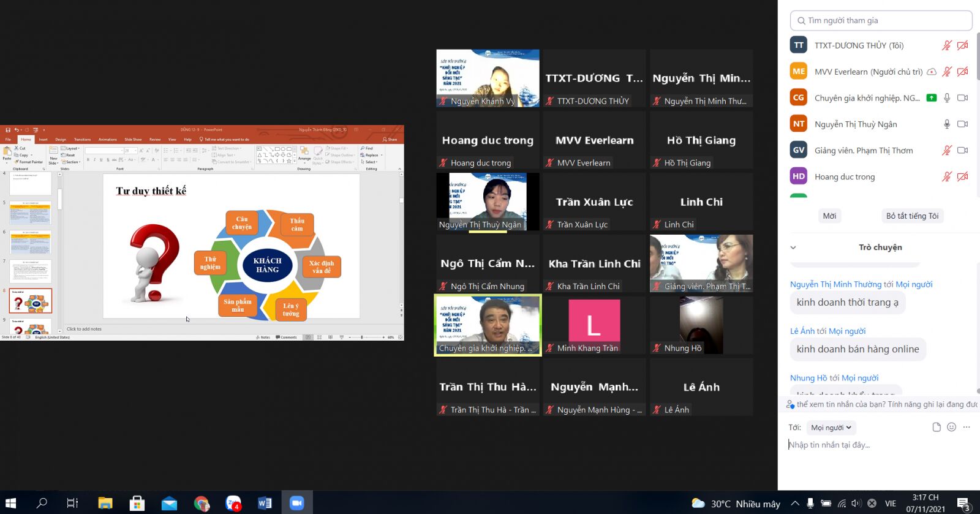Open the chat more options ellipsis
980x514 pixels.
967,427
